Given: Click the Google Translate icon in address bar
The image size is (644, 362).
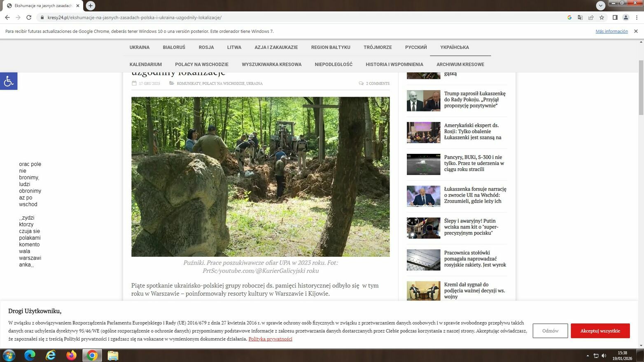Looking at the screenshot, I should [580, 17].
